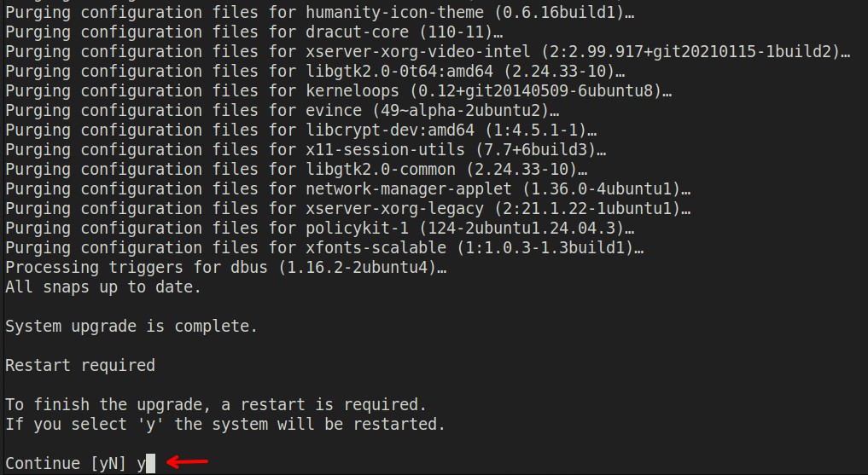868x475 pixels.
Task: Click the 'network-manager-applet' package name
Action: point(409,188)
